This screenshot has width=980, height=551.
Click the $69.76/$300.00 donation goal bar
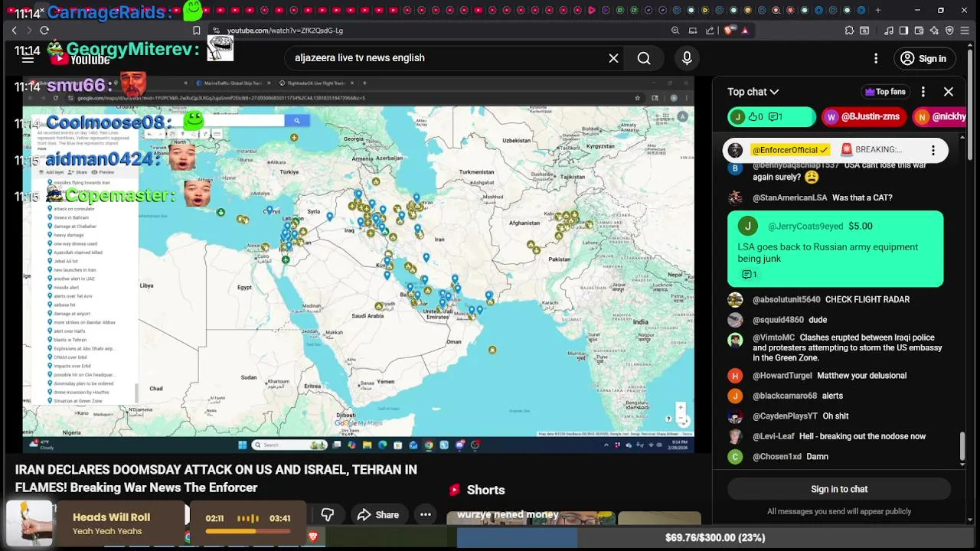point(715,538)
